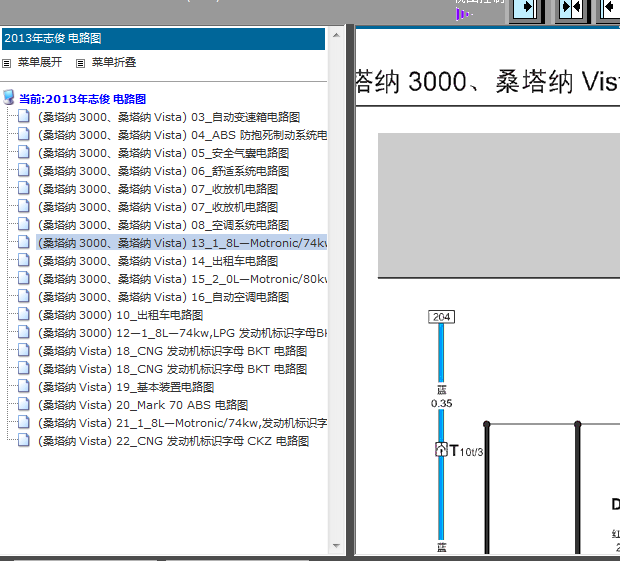Open 08_空调系统电路图 entry
This screenshot has width=620, height=561.
163,225
